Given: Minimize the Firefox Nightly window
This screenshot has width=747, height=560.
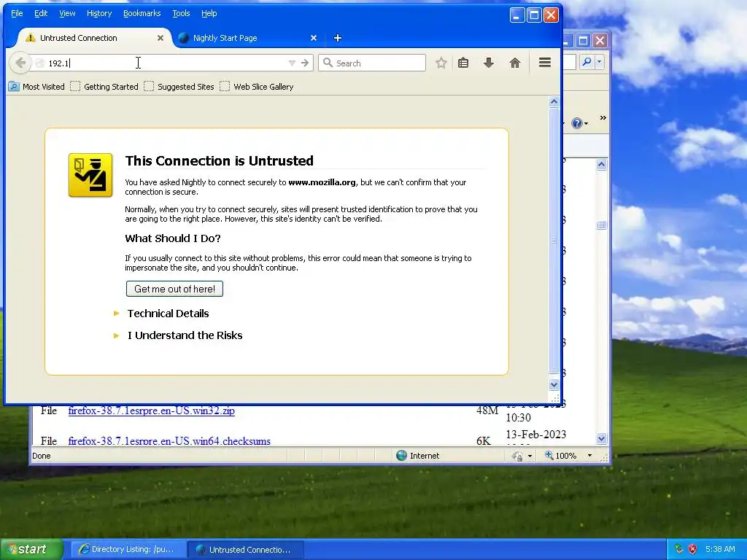Looking at the screenshot, I should pyautogui.click(x=517, y=15).
